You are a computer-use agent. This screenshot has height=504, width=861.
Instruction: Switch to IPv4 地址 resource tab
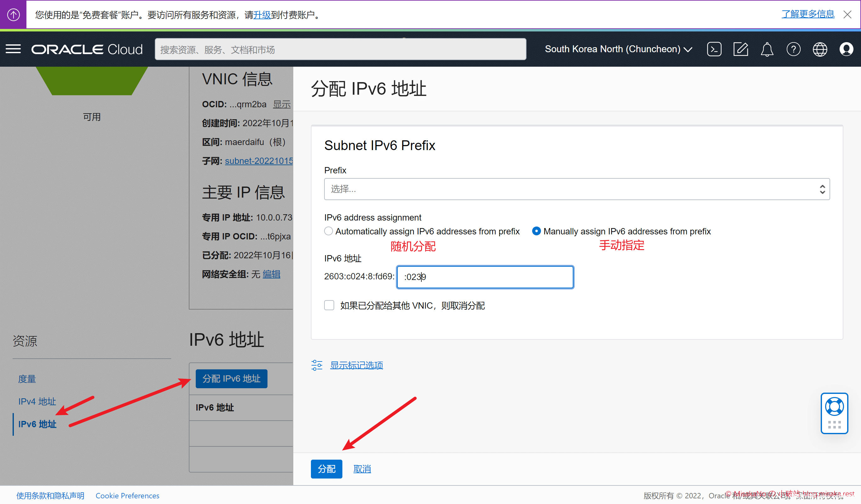tap(37, 401)
